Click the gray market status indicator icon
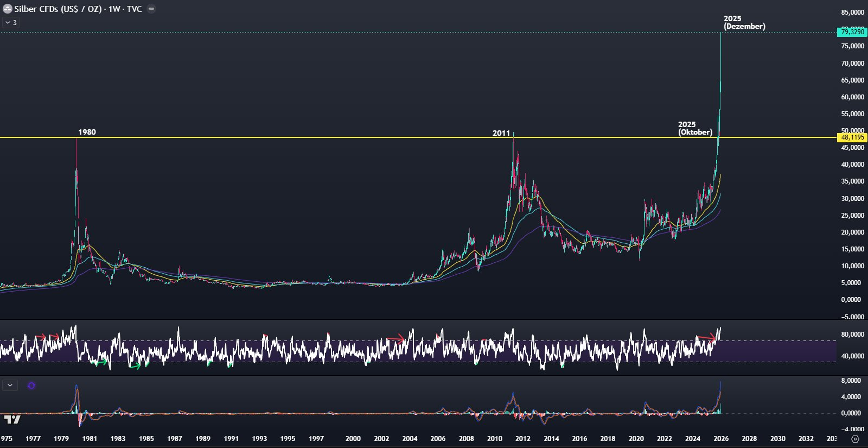The image size is (868, 448). coord(151,9)
